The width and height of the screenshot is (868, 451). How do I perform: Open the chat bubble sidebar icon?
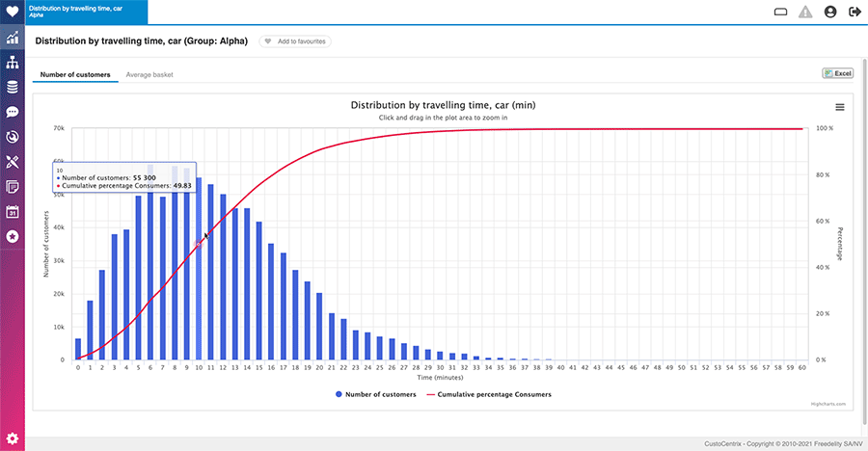click(13, 112)
